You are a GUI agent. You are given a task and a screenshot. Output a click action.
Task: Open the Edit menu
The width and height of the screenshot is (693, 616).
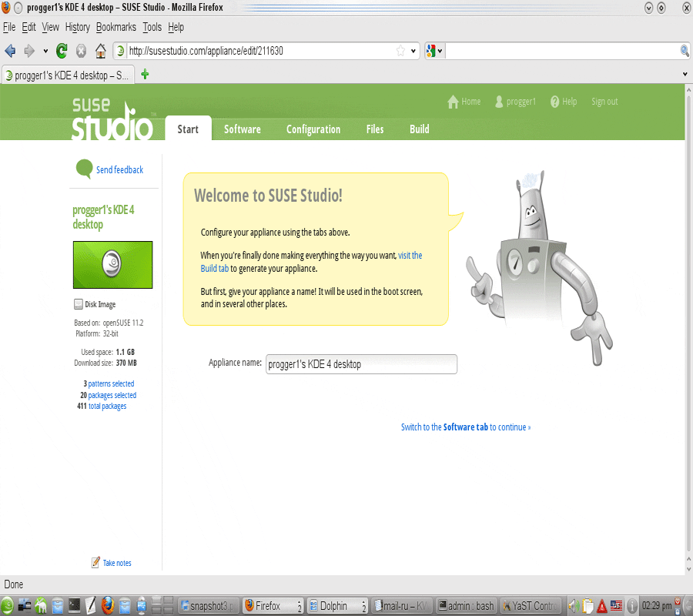click(28, 27)
